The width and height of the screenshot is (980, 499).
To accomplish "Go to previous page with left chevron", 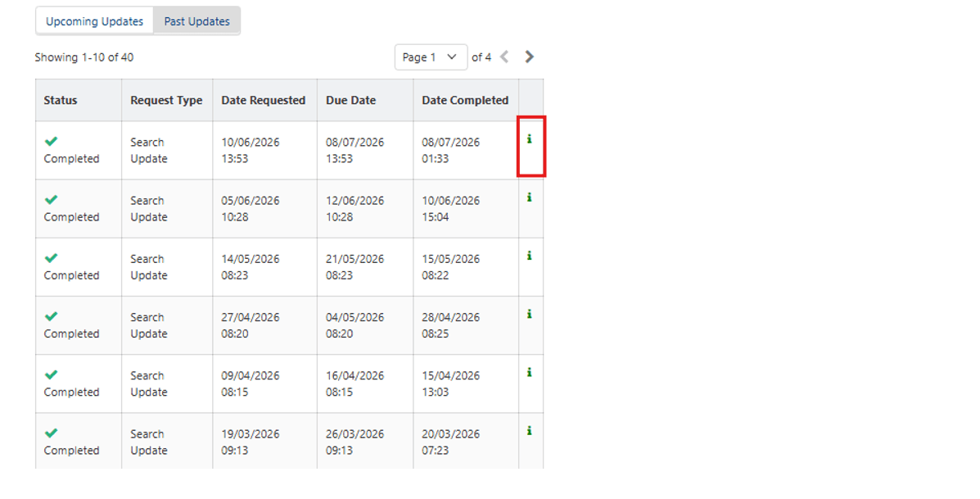I will click(x=504, y=57).
